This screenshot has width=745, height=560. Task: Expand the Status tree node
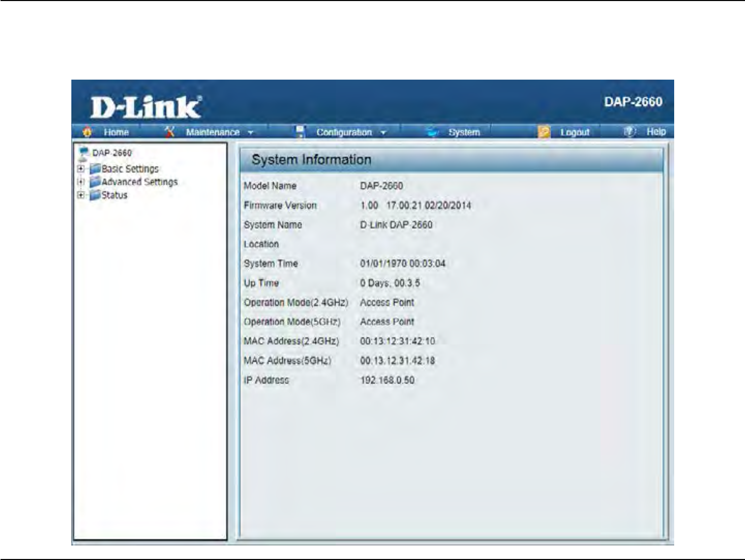81,195
